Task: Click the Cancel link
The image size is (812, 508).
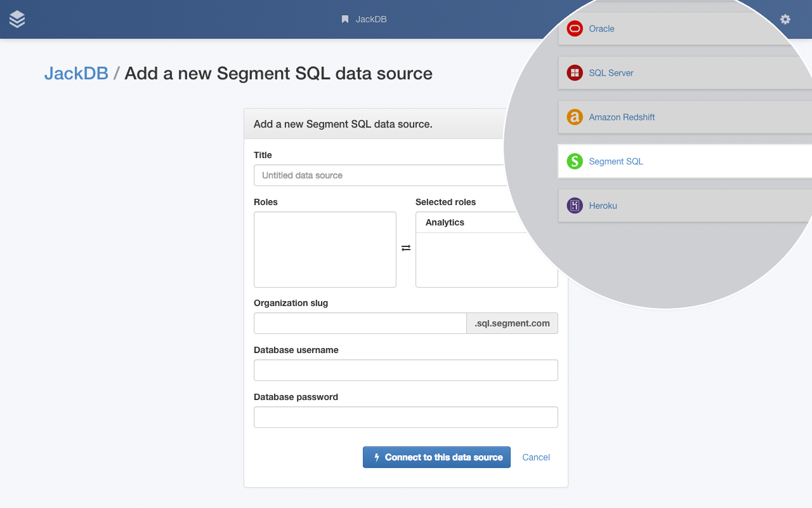Action: 536,457
